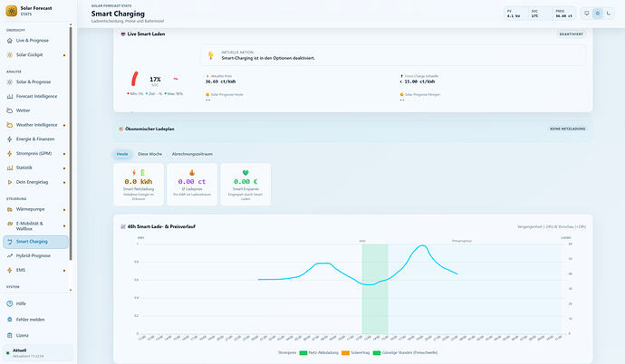Image resolution: width=625 pixels, height=364 pixels.
Task: Click the PREIS header stat
Action: pyautogui.click(x=563, y=14)
